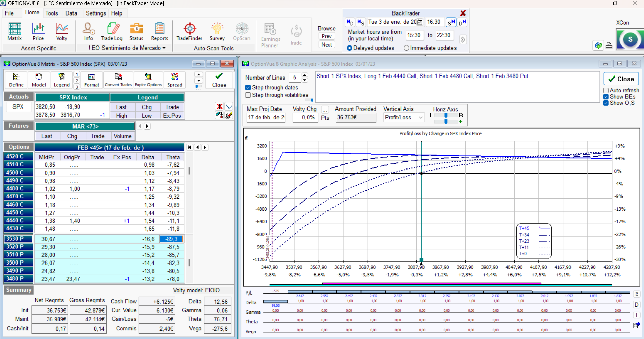Screen dimensions: 644x339
Task: Open the Reports tool
Action: (159, 32)
